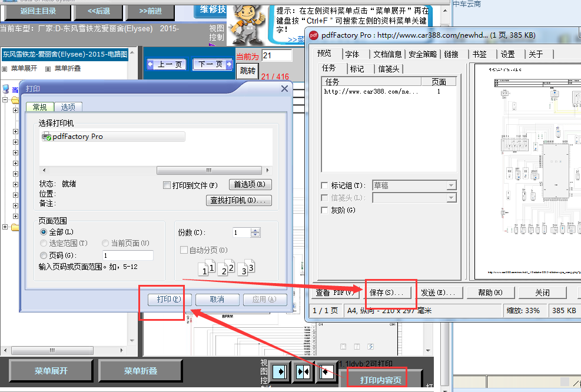581x392 pixels.
Task: Select 页码 radio button
Action: (x=44, y=255)
